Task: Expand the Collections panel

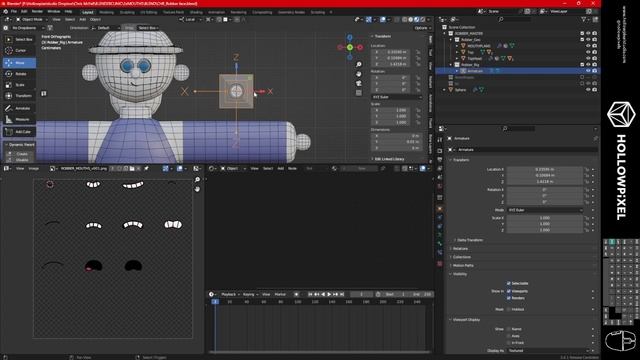Action: [462, 257]
